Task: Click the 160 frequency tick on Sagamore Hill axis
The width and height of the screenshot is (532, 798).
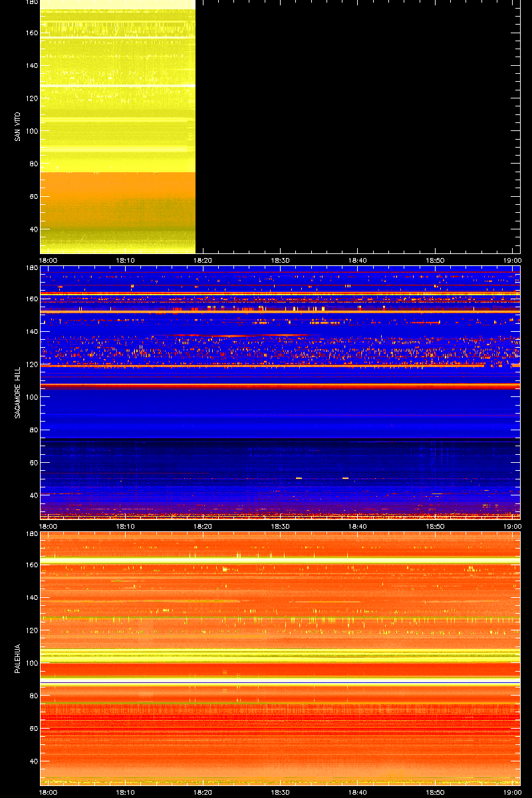Action: [31, 299]
